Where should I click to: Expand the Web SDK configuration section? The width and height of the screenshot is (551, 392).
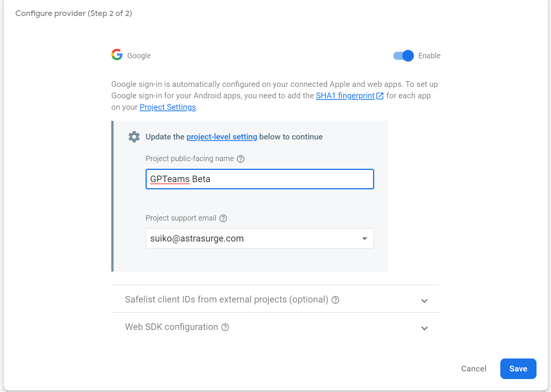point(424,328)
